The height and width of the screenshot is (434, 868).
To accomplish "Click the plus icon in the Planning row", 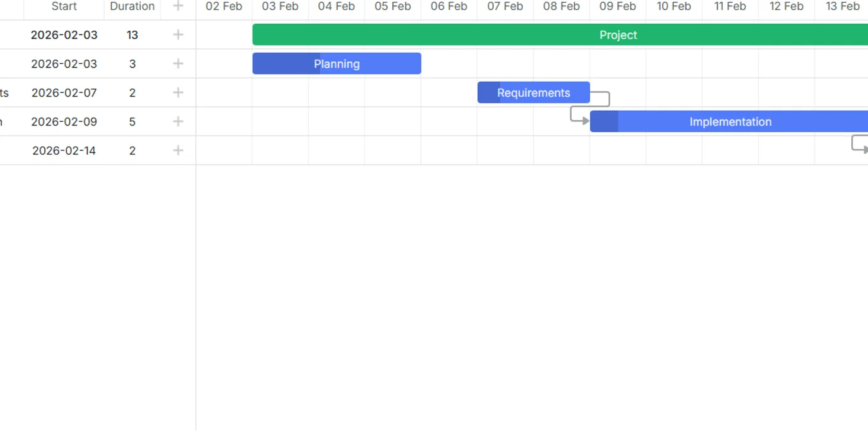I will [x=178, y=64].
